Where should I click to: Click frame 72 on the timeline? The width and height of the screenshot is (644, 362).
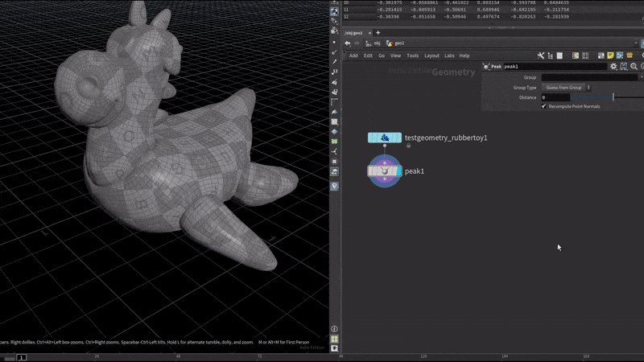pyautogui.click(x=259, y=356)
